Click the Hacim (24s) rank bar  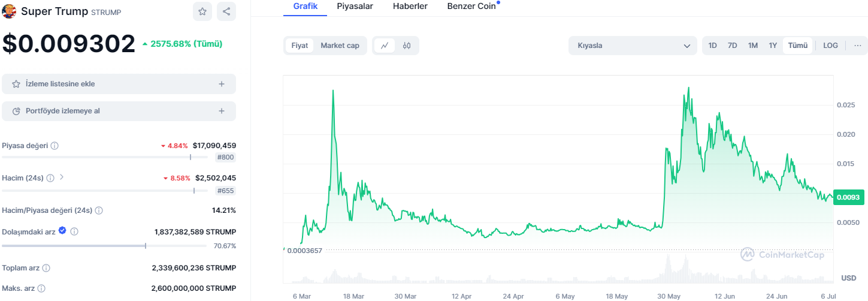105,191
